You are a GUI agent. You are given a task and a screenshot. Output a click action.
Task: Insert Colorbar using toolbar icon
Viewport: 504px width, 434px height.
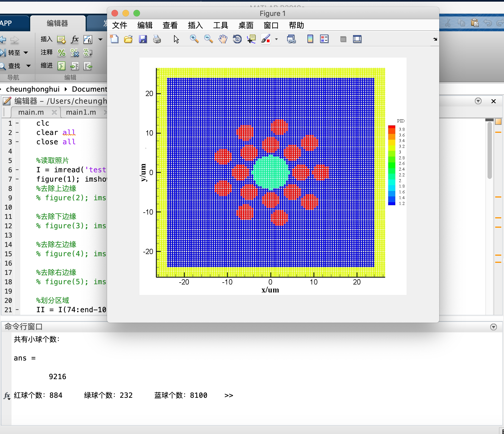310,39
